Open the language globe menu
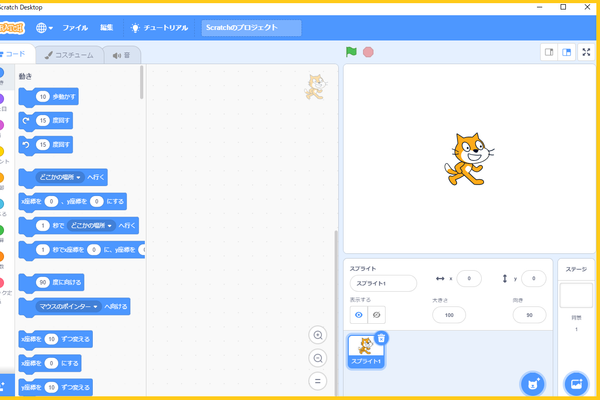This screenshot has width=600, height=400. coord(44,28)
